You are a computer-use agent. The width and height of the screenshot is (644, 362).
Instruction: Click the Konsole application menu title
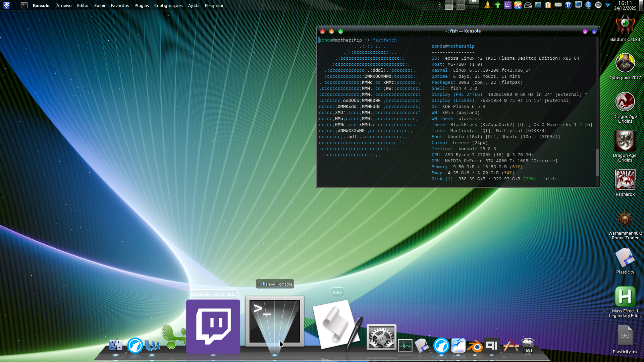[x=41, y=5]
